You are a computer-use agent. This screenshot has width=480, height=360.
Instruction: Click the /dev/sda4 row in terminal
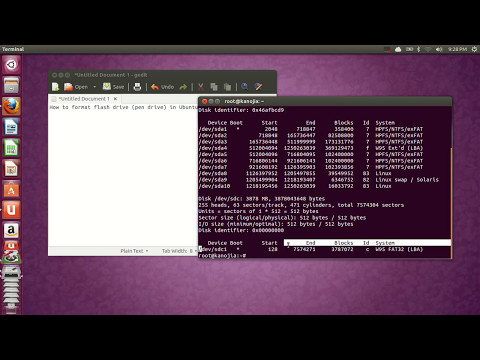point(311,148)
